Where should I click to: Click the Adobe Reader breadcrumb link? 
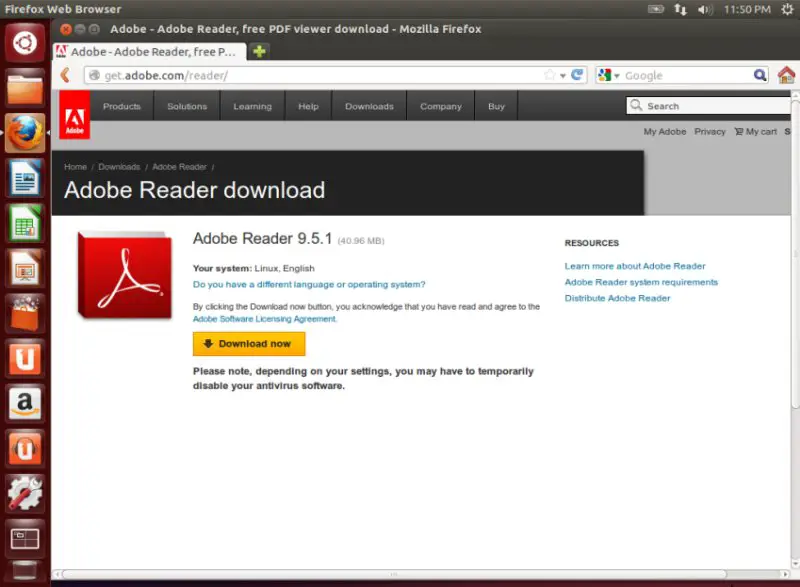coord(179,167)
